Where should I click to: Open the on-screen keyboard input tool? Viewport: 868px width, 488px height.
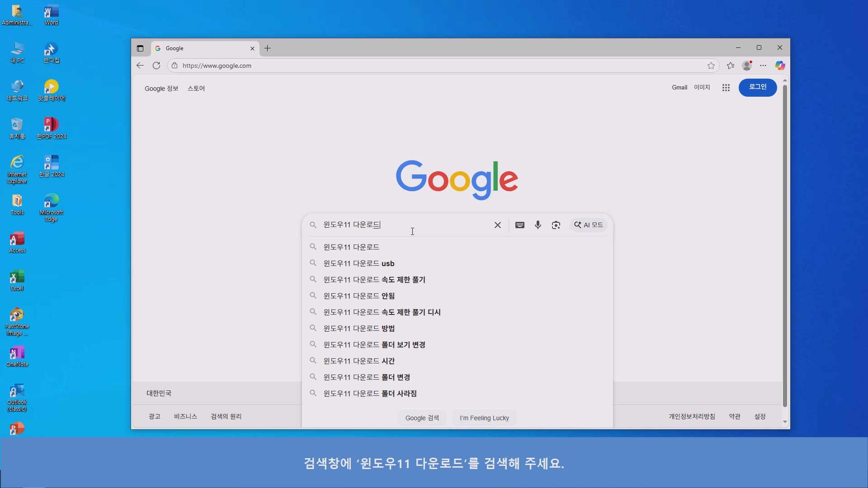point(519,225)
